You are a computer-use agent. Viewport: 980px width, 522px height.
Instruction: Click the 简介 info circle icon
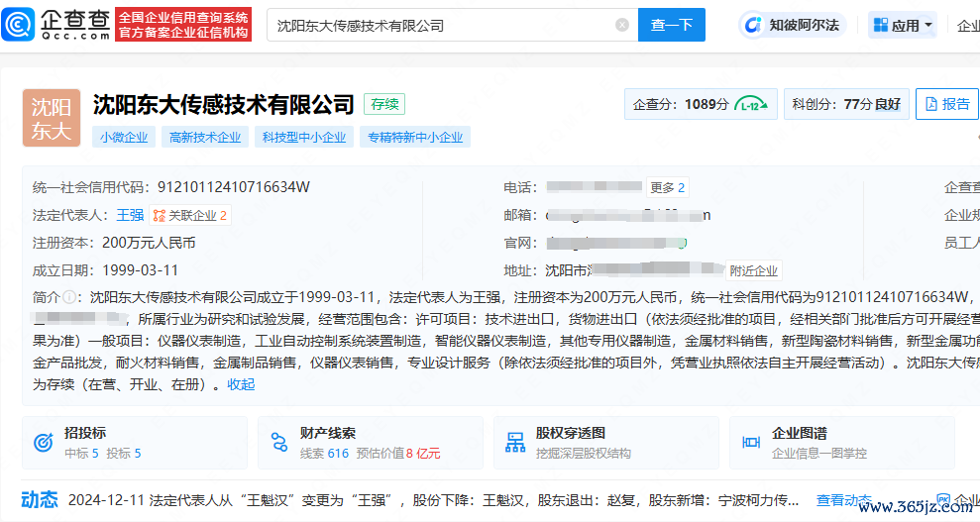coord(69,297)
